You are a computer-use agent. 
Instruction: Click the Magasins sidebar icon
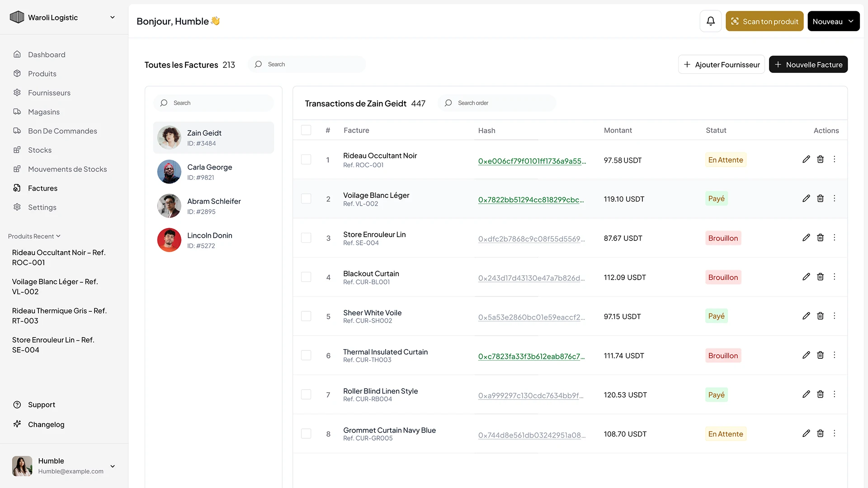(x=17, y=112)
